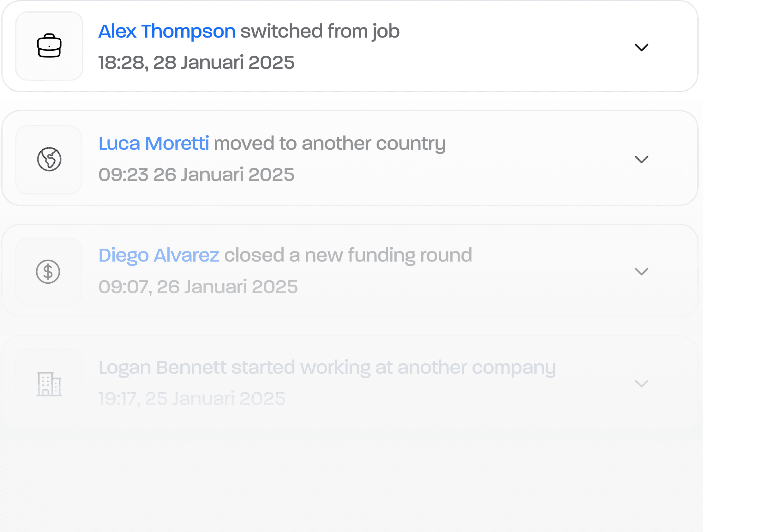This screenshot has width=758, height=532.
Task: Click the timestamp 09:07, 26 Januari 2025
Action: click(x=198, y=287)
